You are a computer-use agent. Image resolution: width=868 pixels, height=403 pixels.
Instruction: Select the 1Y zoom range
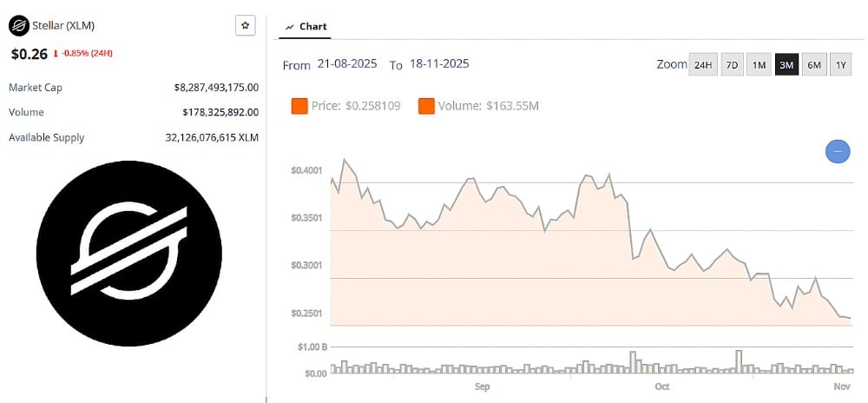point(839,65)
